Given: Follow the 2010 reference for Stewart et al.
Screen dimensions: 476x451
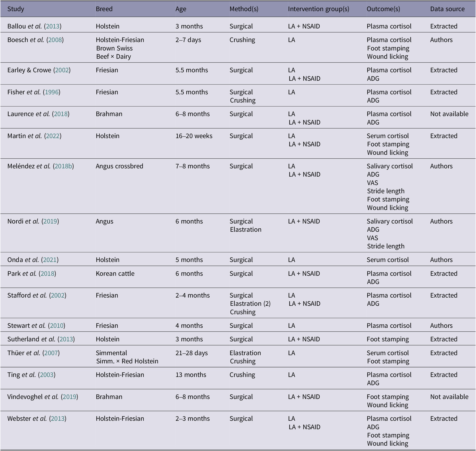Looking at the screenshot, I should pyautogui.click(x=57, y=326).
